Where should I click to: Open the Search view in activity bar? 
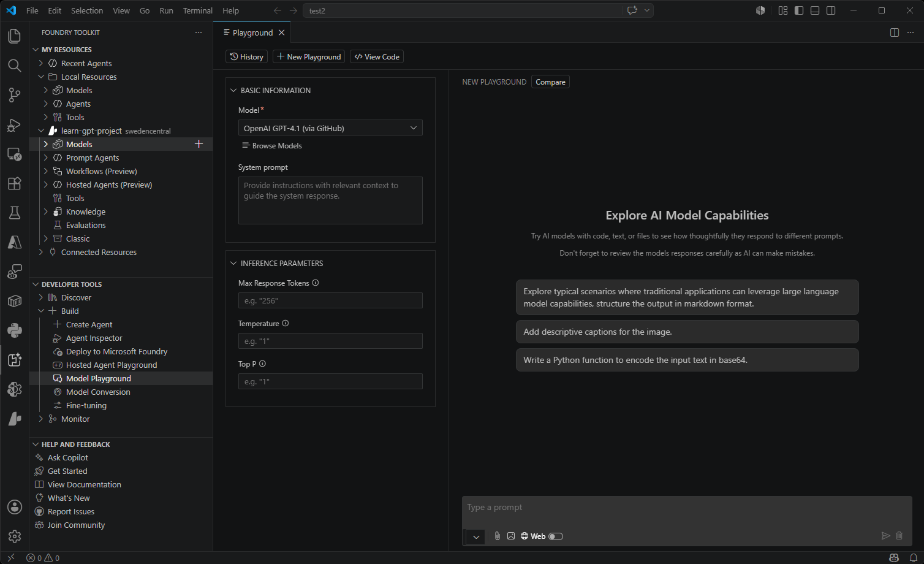coord(14,66)
